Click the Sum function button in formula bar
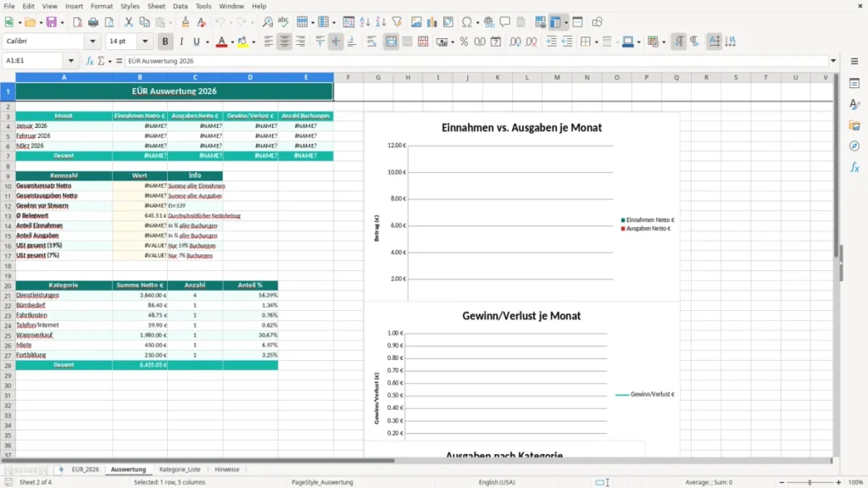The image size is (868, 488). 101,61
